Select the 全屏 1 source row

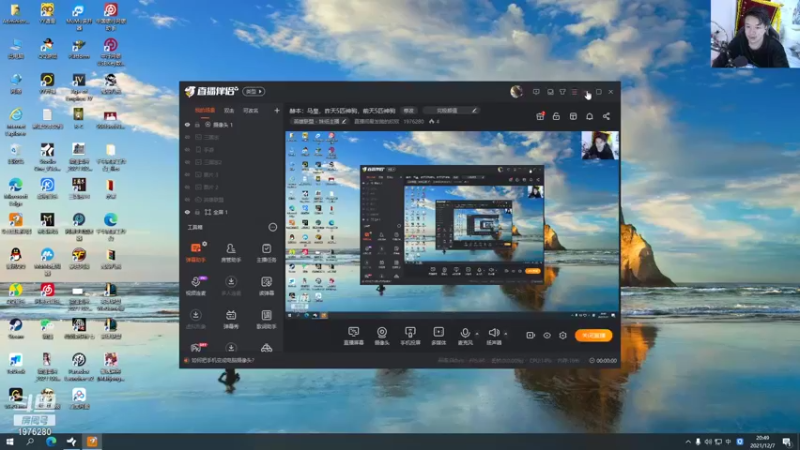[231, 212]
